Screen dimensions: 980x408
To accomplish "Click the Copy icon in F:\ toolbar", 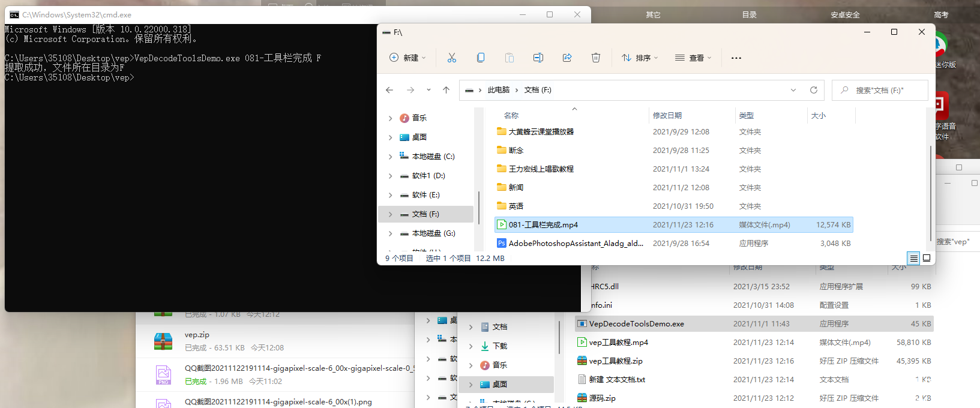I will [x=481, y=58].
